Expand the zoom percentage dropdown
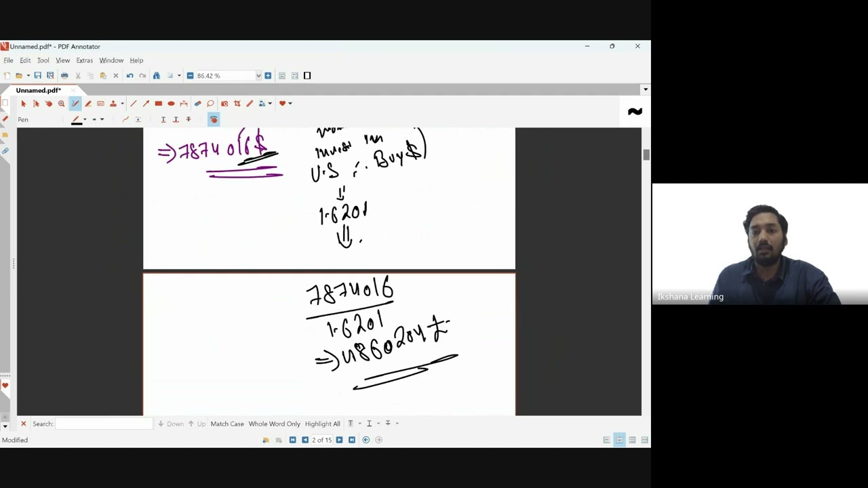 [x=258, y=75]
